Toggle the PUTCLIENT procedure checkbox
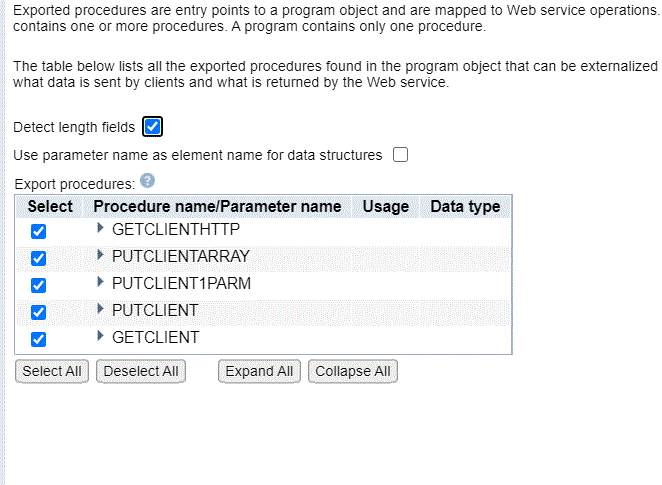Viewport: 662px width, 485px height. pos(38,312)
